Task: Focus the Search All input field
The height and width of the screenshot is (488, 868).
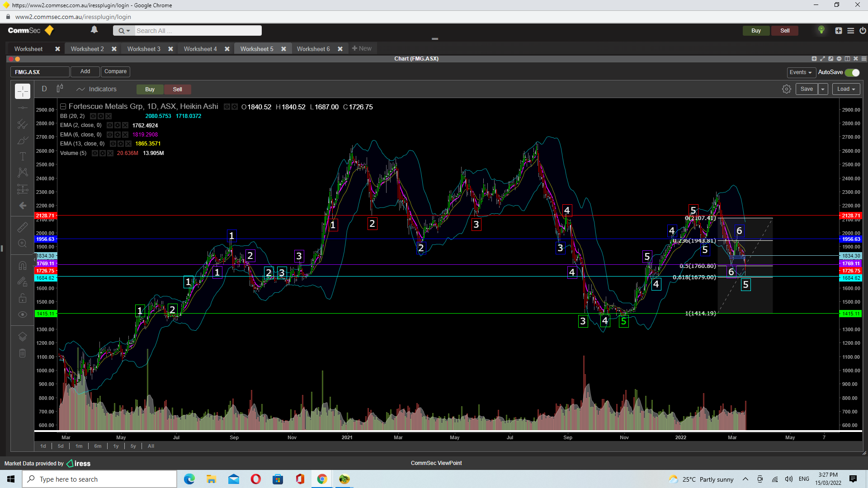Action: pyautogui.click(x=198, y=31)
